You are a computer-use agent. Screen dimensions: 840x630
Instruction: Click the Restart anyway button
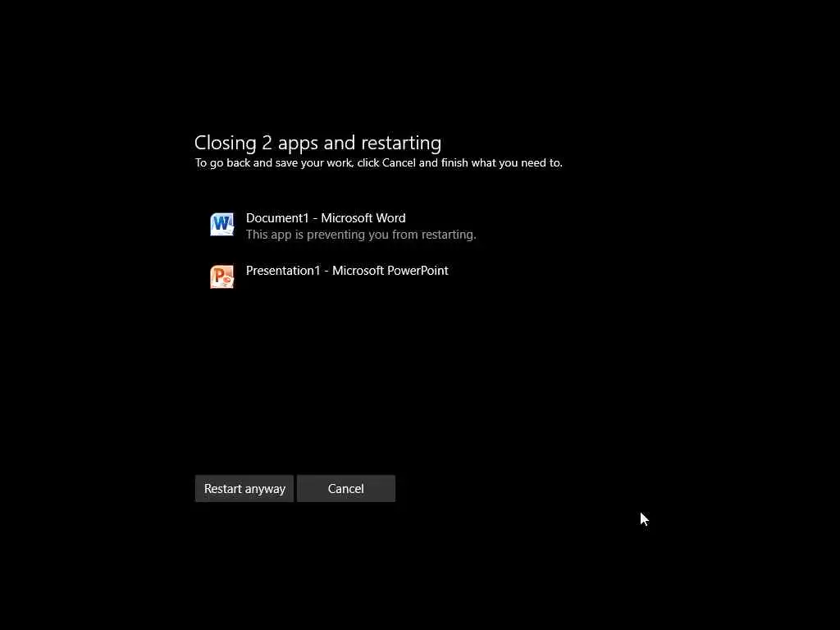pos(244,489)
